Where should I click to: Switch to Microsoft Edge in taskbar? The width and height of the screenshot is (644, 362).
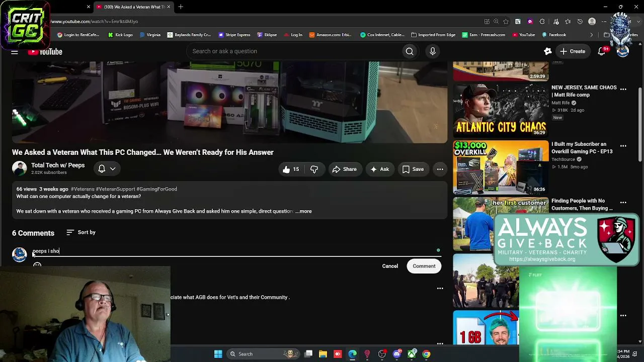pos(353,354)
